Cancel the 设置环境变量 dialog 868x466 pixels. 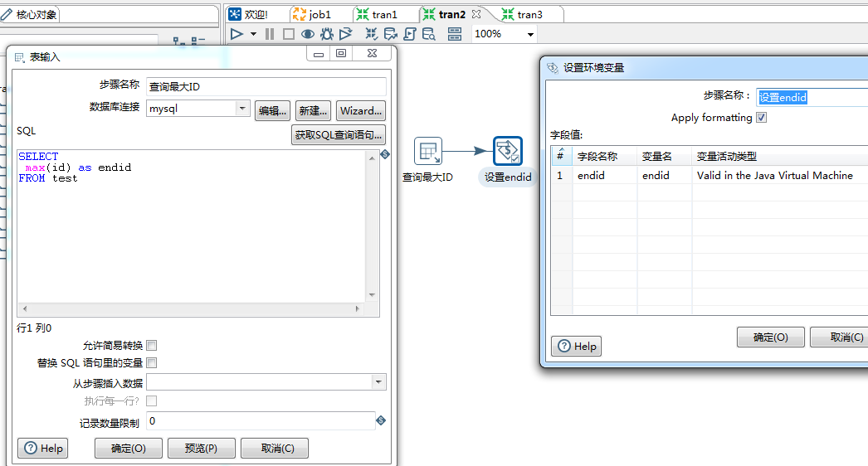839,337
